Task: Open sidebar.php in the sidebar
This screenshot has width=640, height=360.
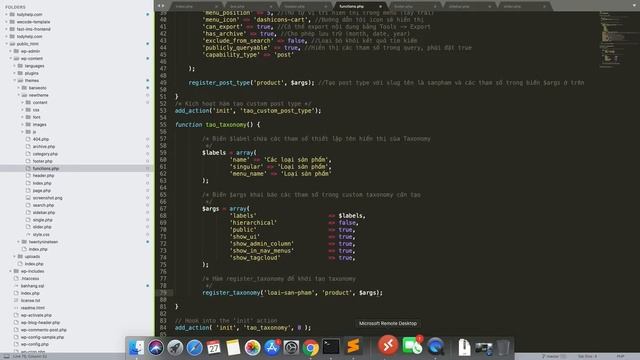Action: [x=44, y=213]
